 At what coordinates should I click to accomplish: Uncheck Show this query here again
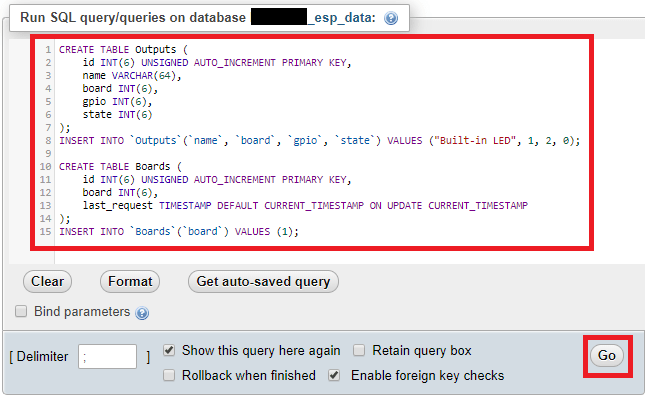coord(169,350)
